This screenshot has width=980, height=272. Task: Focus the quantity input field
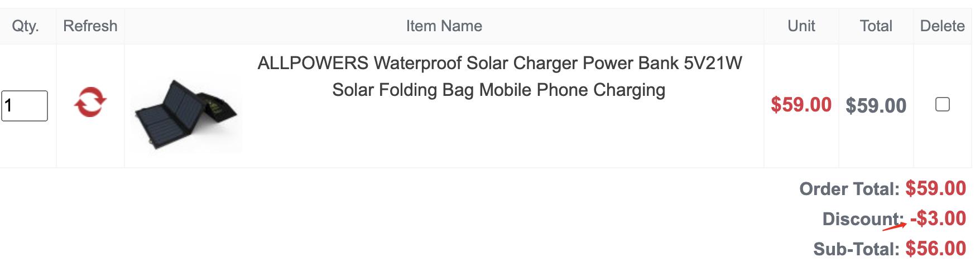(x=25, y=105)
